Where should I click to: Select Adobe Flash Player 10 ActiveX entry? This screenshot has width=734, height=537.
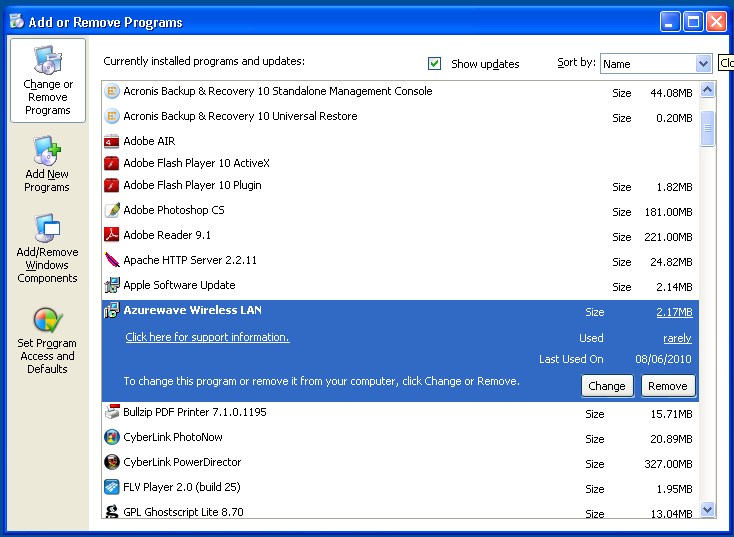[400, 163]
